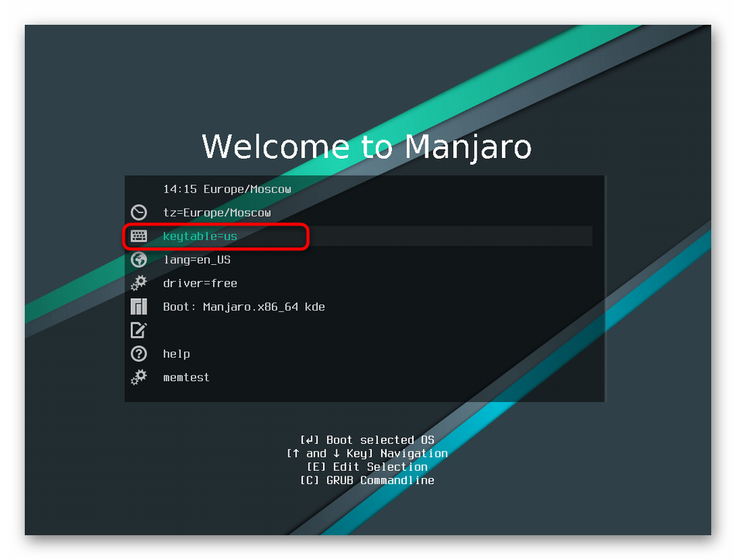Click the Welcome to Manjaro title
The image size is (736, 560).
(366, 146)
